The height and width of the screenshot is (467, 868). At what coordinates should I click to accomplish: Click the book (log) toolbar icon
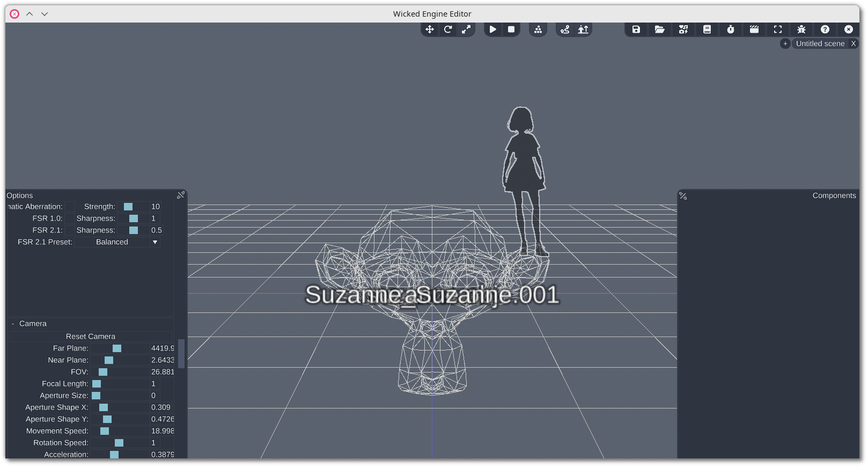coord(707,30)
